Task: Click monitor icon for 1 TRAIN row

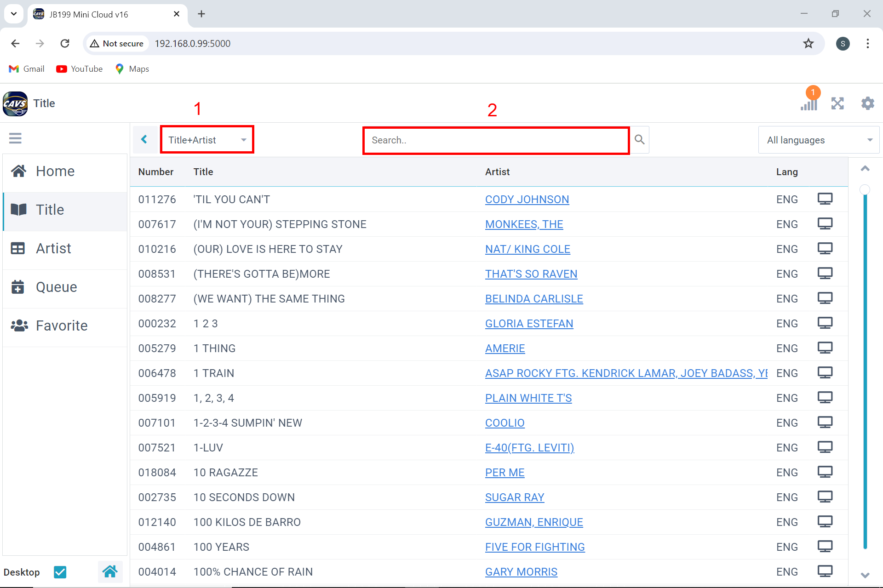Action: 825,373
